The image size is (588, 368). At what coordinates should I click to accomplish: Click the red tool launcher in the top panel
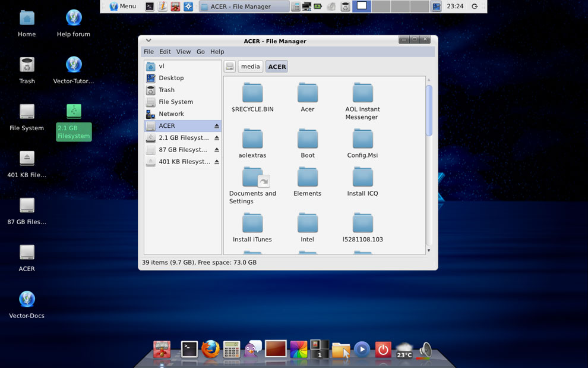[175, 7]
